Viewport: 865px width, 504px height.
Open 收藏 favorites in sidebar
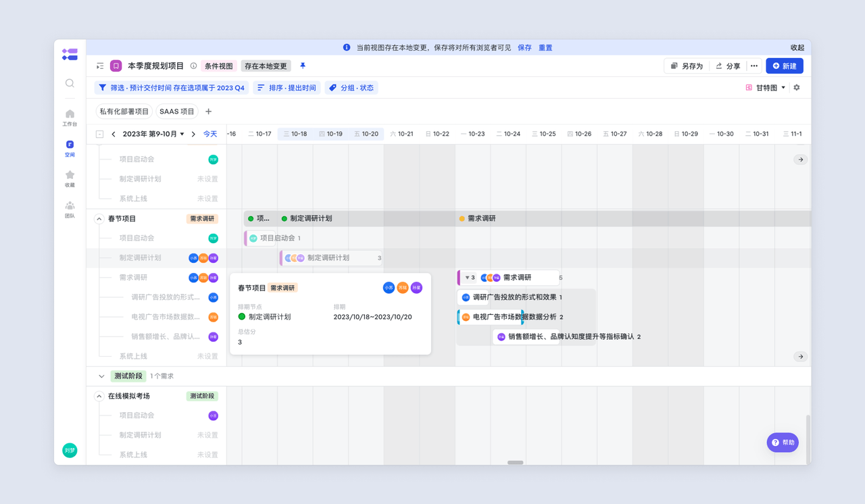point(70,178)
